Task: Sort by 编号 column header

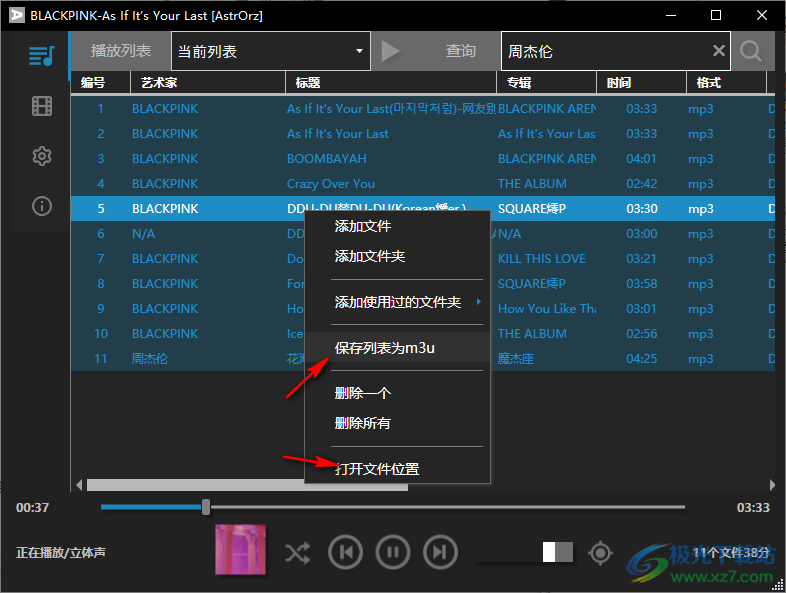Action: tap(100, 83)
